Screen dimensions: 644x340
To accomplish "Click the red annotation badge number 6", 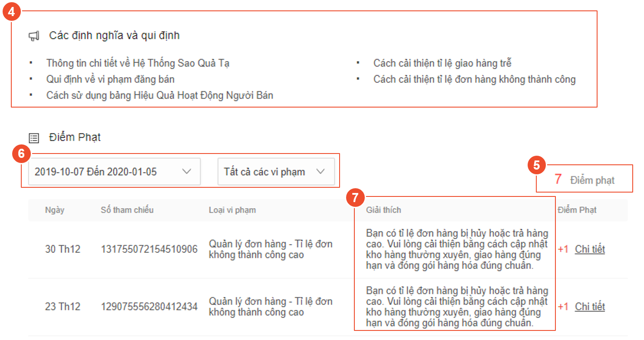I will tap(21, 154).
